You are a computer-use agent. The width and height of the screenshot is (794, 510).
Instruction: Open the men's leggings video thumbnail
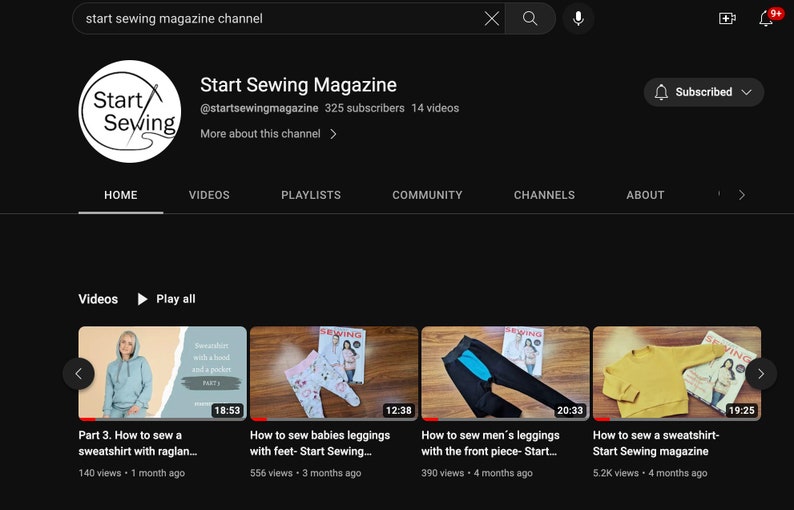(x=505, y=373)
